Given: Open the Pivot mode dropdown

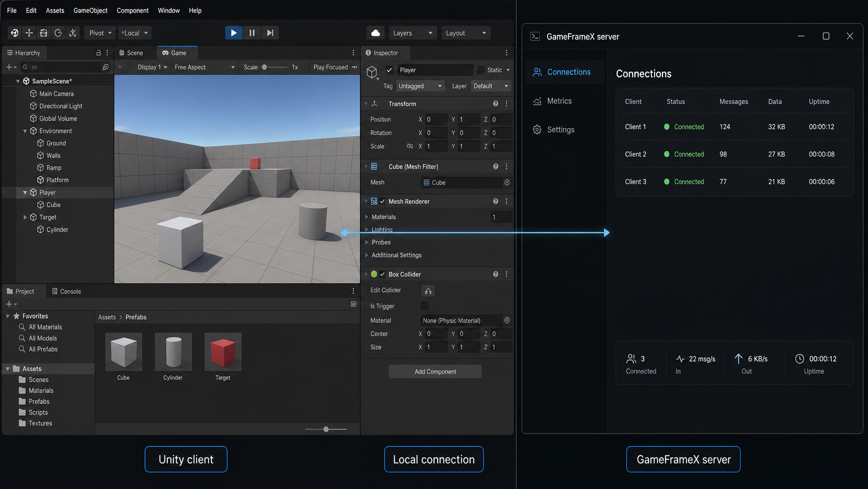Looking at the screenshot, I should tap(100, 33).
